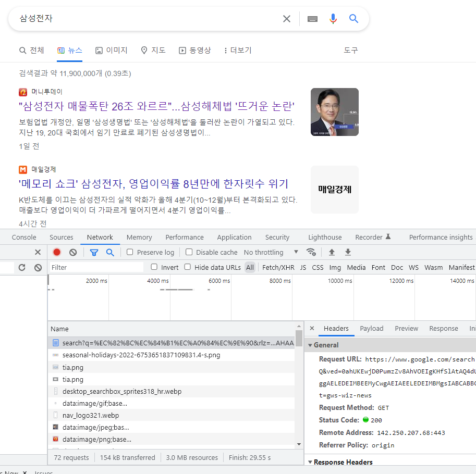Open network conditions wifi settings icon
The image size is (476, 474).
(x=311, y=252)
